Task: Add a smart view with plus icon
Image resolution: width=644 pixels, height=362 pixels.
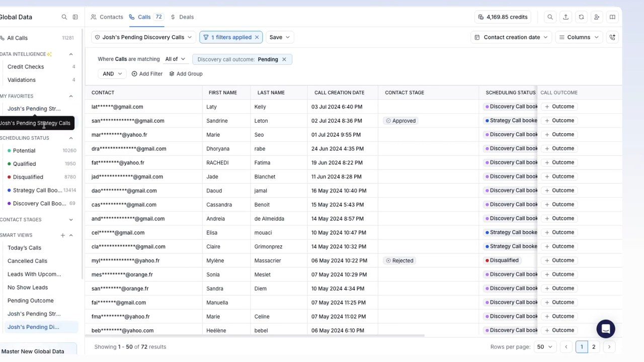Action: click(63, 235)
